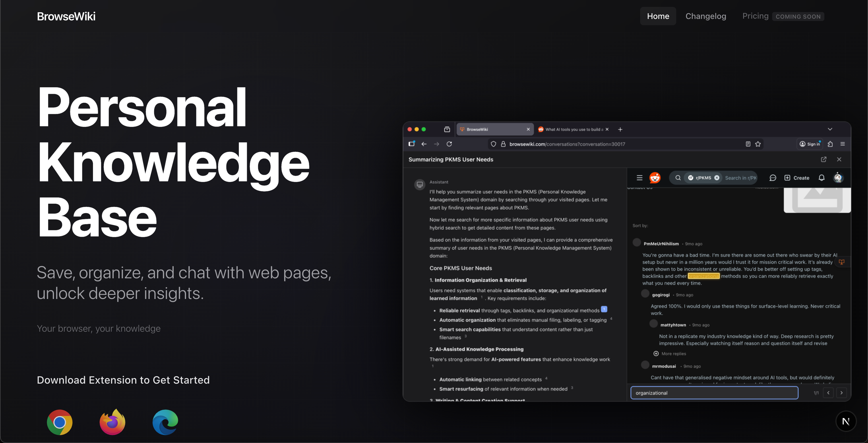Click the 'Summarizing PKMS User Needs' title
This screenshot has height=443, width=868.
click(x=451, y=159)
